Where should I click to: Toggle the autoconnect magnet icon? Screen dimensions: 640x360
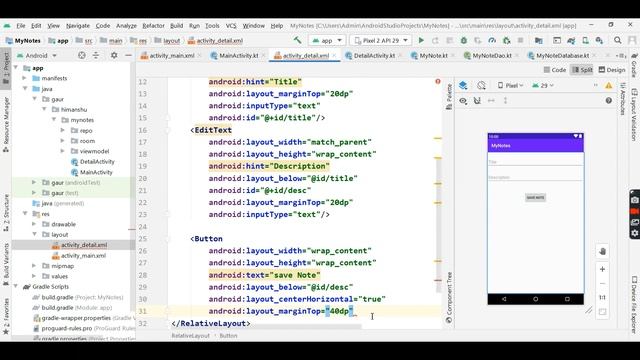(477, 100)
